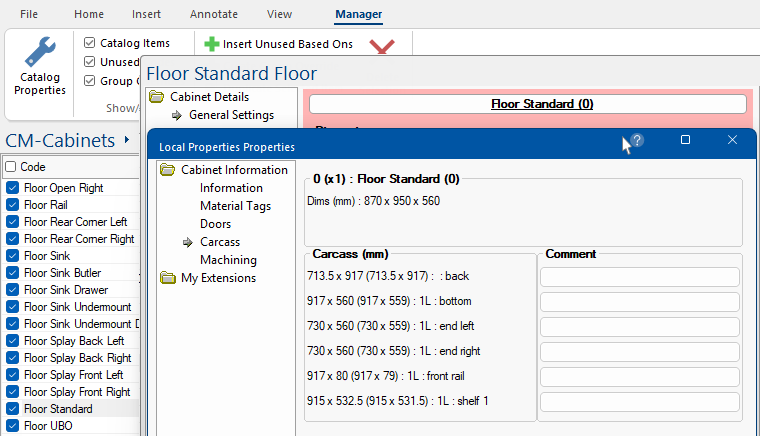Expand the CM-Cabinets dropdown arrow
Screen dimensions: 760x436
tap(126, 141)
